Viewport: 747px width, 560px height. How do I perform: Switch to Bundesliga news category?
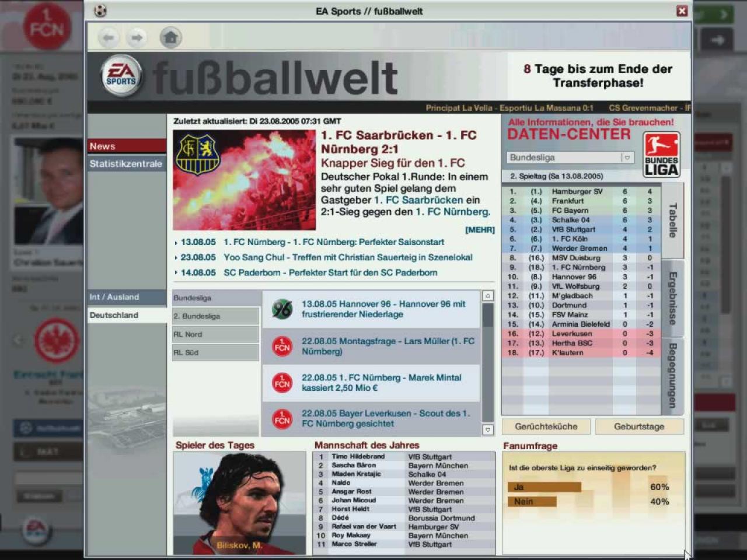pos(216,298)
